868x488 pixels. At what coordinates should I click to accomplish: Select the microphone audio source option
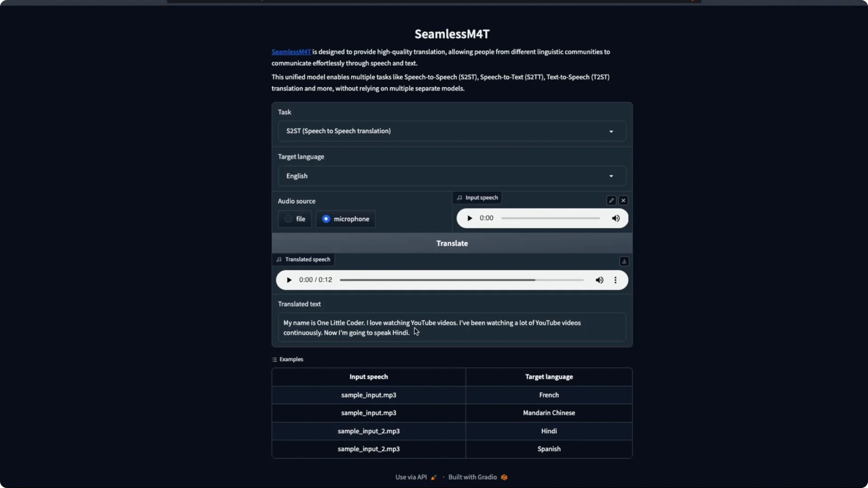click(x=345, y=219)
